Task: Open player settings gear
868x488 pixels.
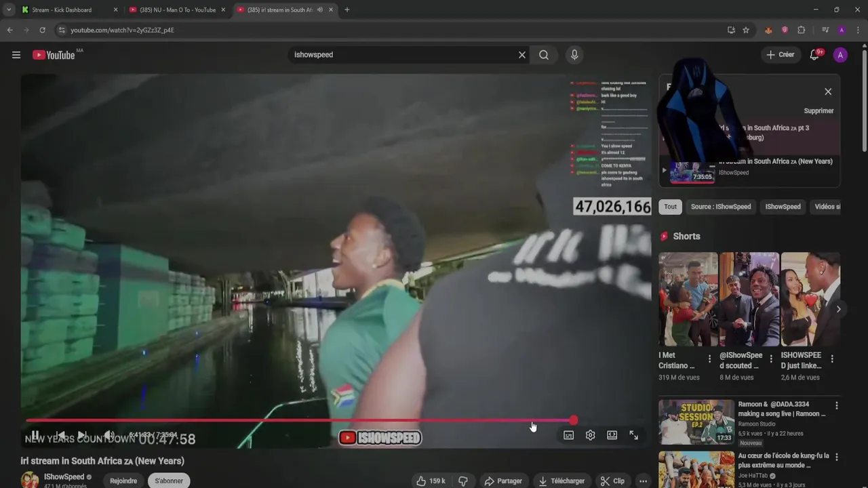Action: pos(590,435)
